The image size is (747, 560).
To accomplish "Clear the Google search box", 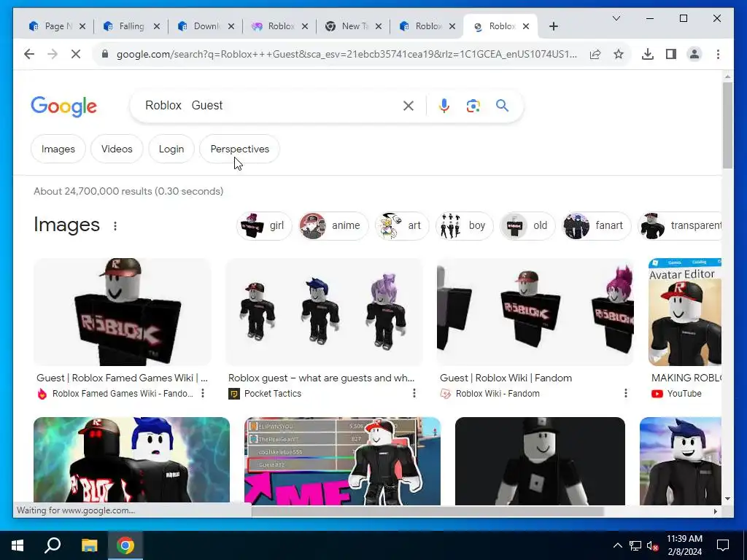I will click(x=409, y=106).
